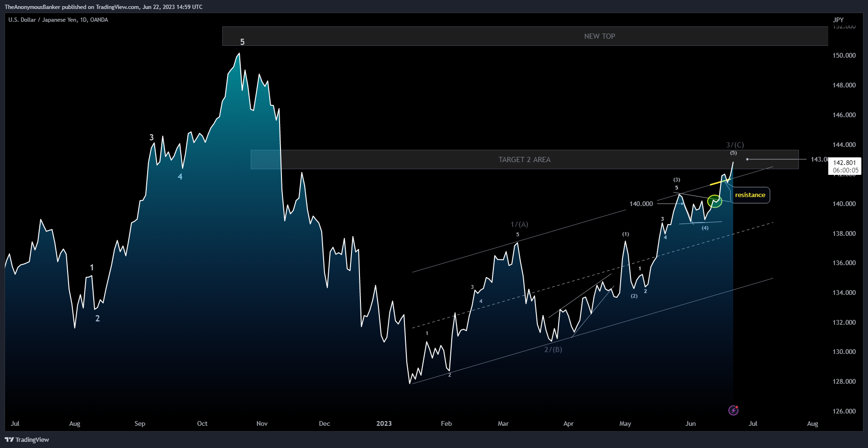Click 138.000 on the price axis

click(844, 234)
